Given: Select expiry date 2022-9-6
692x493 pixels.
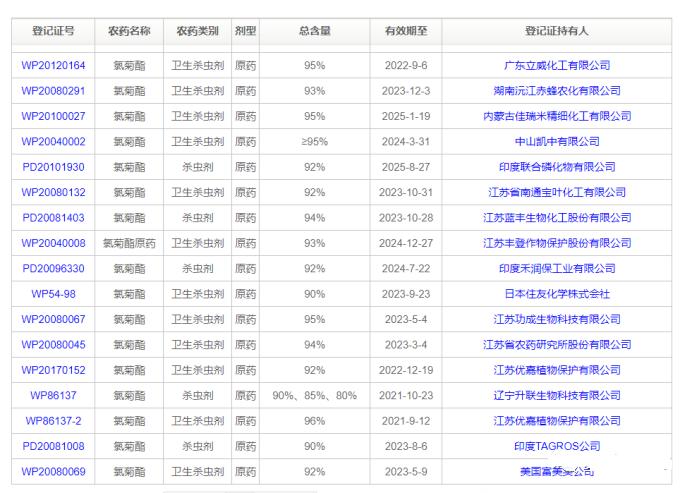Looking at the screenshot, I should (x=406, y=65).
